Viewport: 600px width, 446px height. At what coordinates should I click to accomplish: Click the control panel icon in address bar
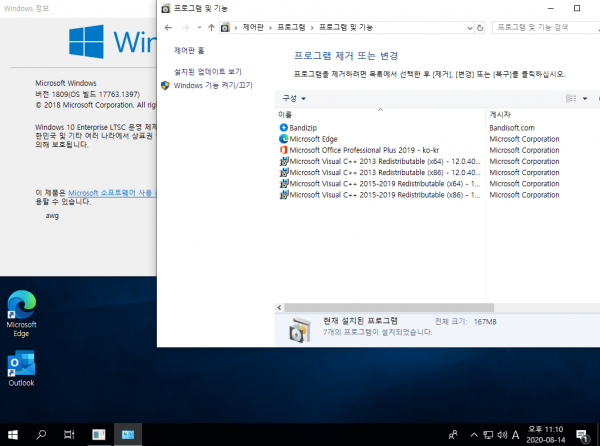225,28
